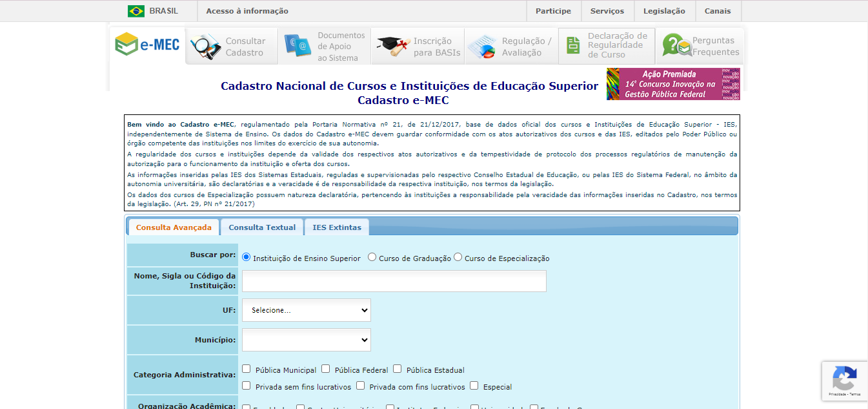The width and height of the screenshot is (868, 409).
Task: Click the BRASIL portal link
Action: pyautogui.click(x=163, y=11)
